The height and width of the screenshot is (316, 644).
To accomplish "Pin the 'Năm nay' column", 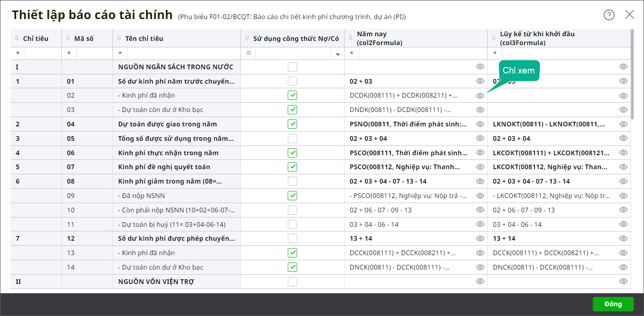I will (x=351, y=34).
